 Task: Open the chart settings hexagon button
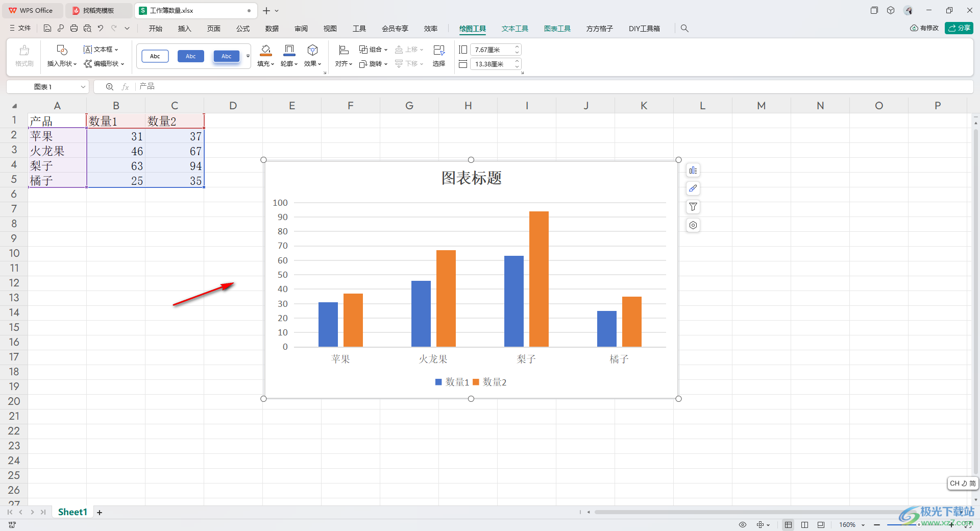coord(693,225)
